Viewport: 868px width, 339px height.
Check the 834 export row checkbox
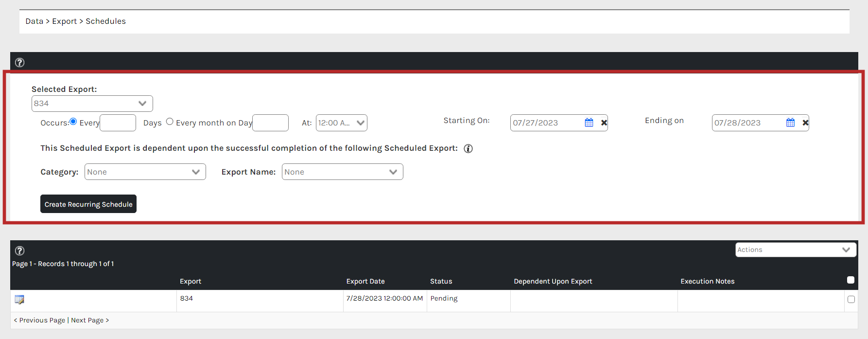(x=851, y=299)
